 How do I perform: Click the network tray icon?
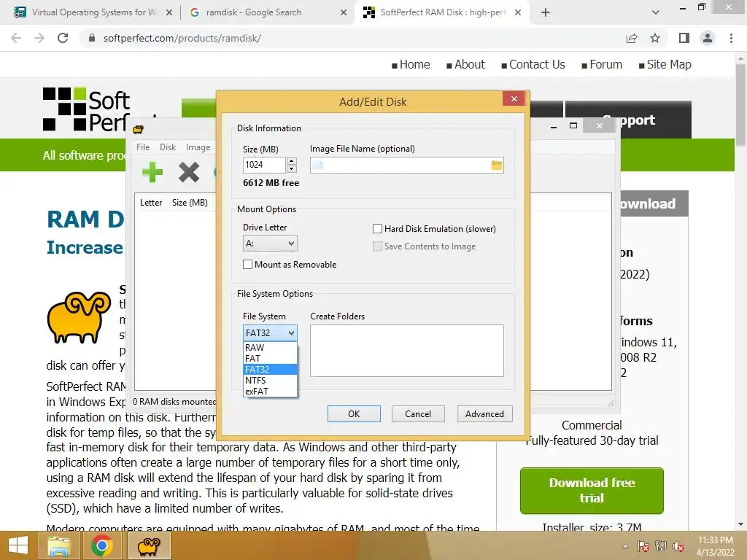pos(661,546)
